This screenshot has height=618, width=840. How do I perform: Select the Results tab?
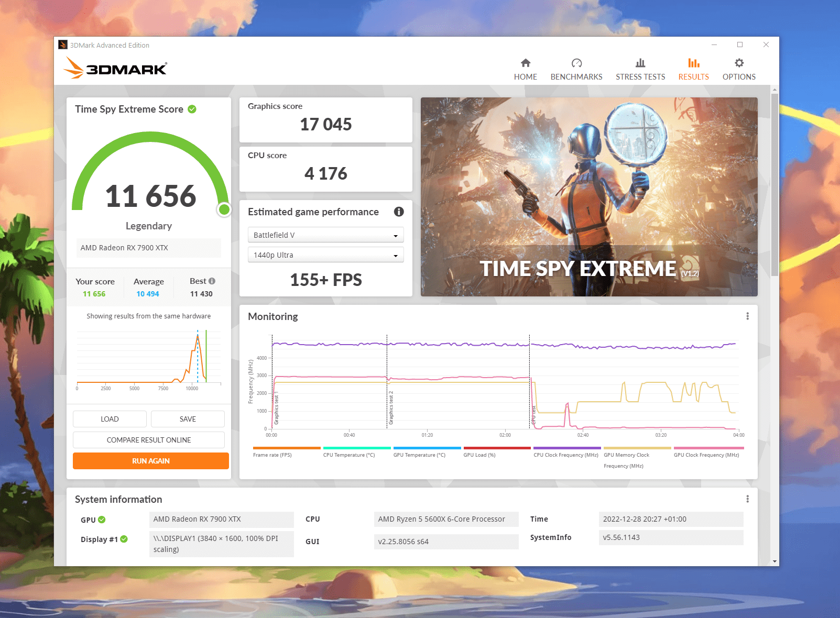(693, 70)
